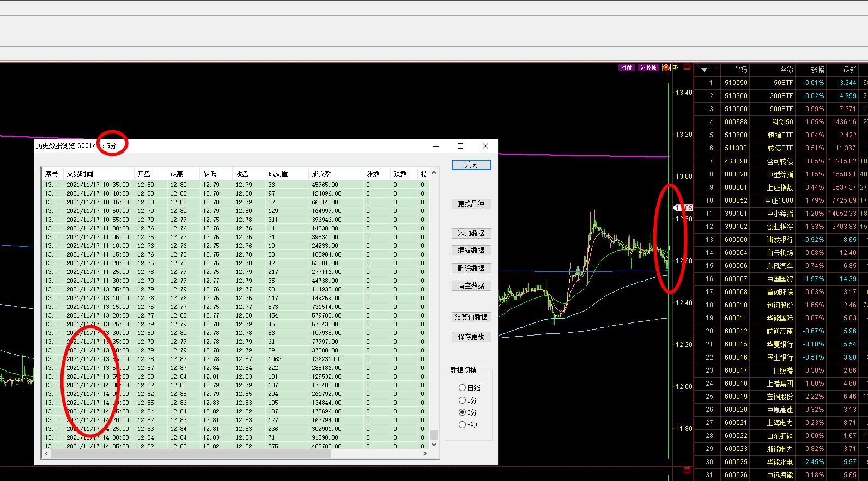Click the 更换品种 button
Screen dimensions: 868x481
(471, 204)
